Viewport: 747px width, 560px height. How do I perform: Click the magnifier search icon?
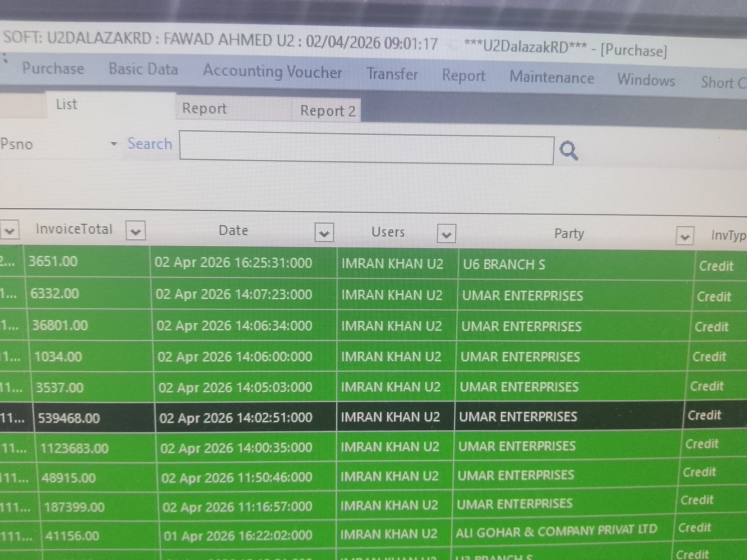pyautogui.click(x=569, y=151)
